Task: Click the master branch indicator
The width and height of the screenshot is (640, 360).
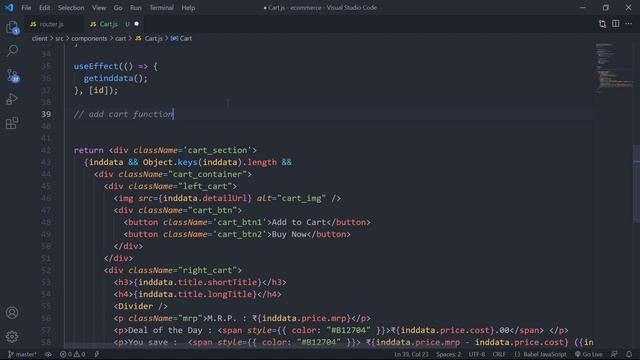Action: coord(22,354)
